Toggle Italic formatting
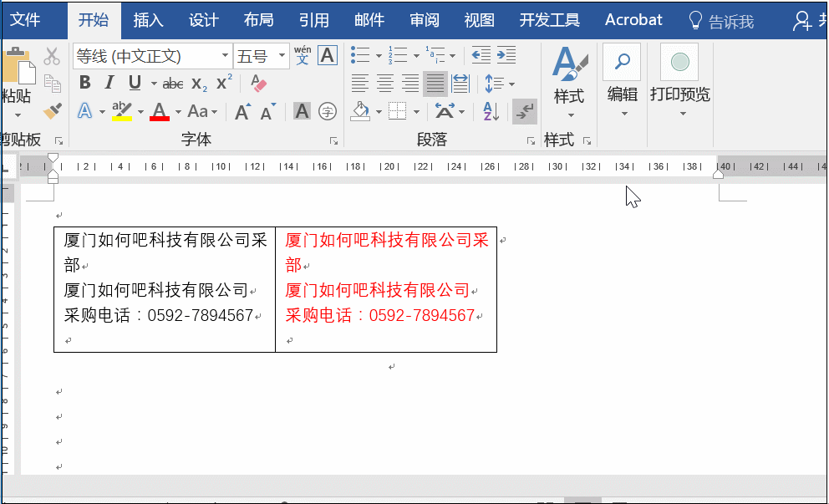Viewport: 829px width, 504px height. [109, 84]
